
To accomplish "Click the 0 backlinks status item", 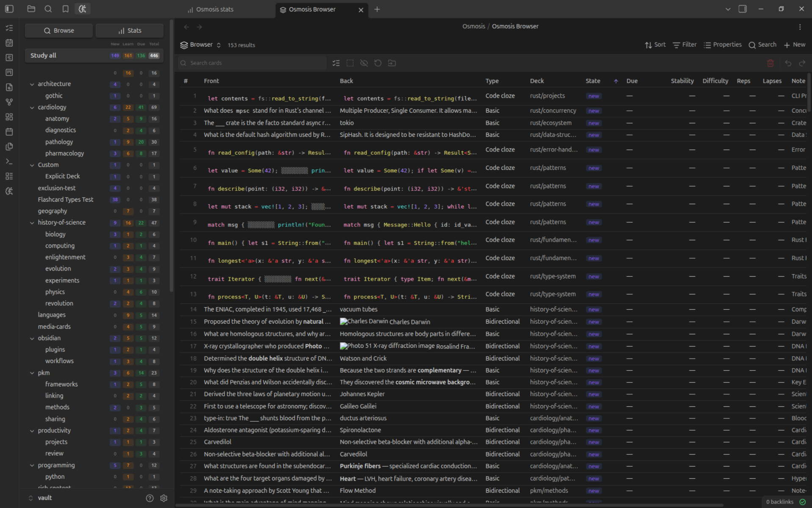I will coord(780,502).
